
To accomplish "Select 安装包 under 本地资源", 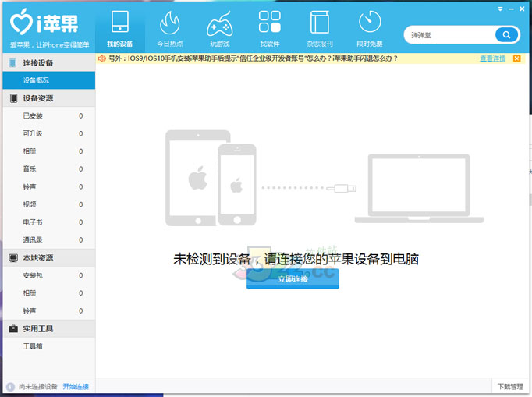I will click(x=49, y=275).
